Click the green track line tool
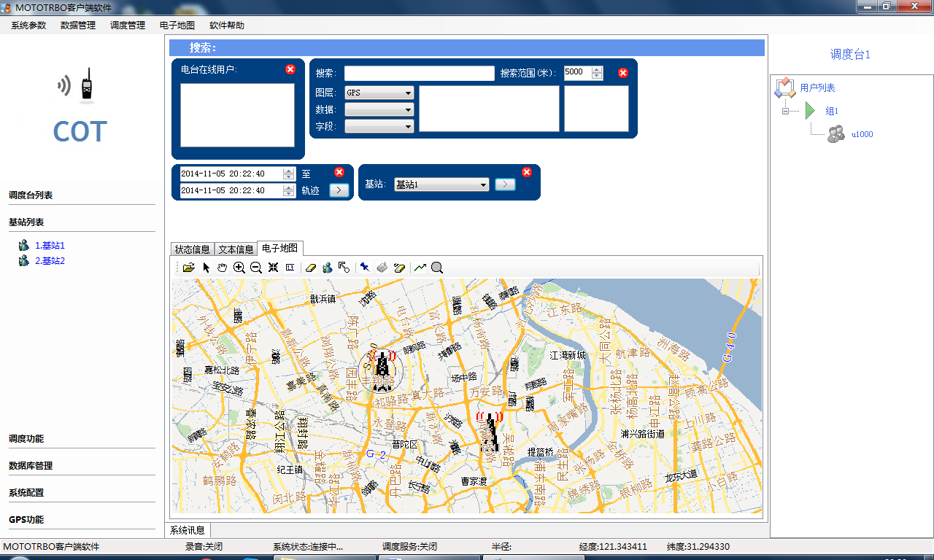Image resolution: width=934 pixels, height=560 pixels. tap(420, 268)
